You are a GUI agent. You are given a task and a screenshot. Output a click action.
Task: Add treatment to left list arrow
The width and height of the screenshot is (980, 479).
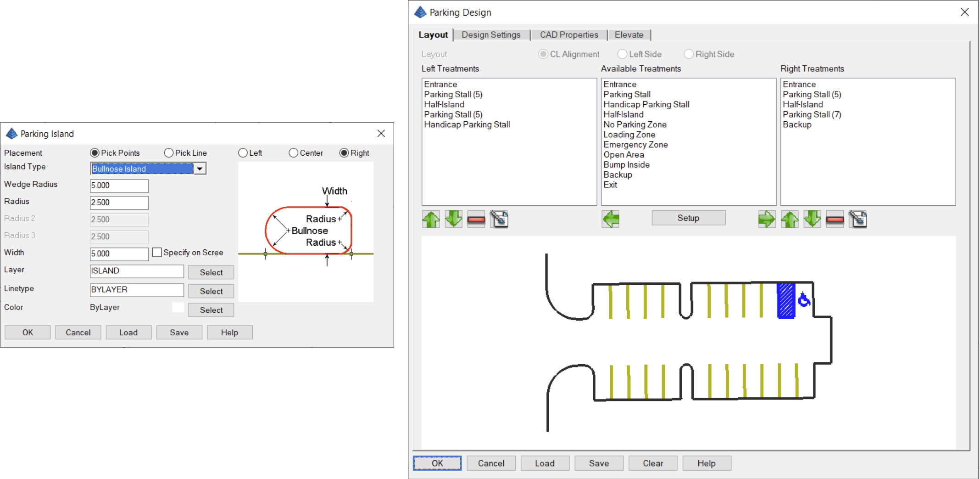(x=611, y=219)
